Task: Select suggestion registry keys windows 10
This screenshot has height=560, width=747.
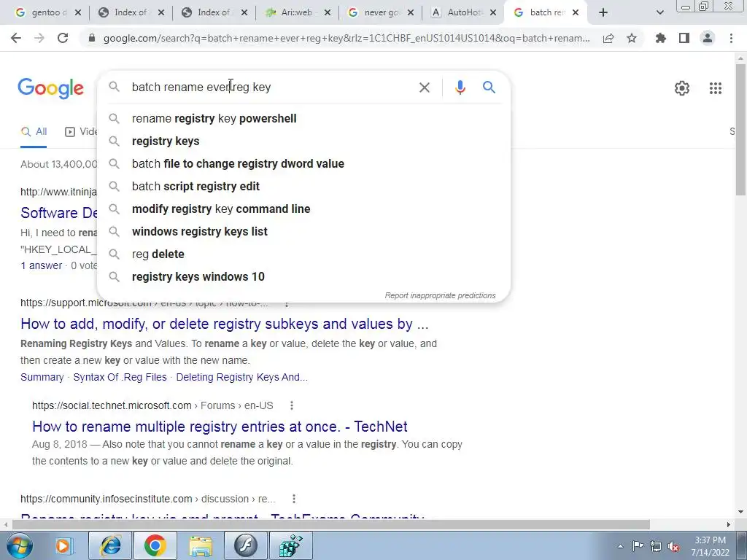Action: [x=303, y=276]
